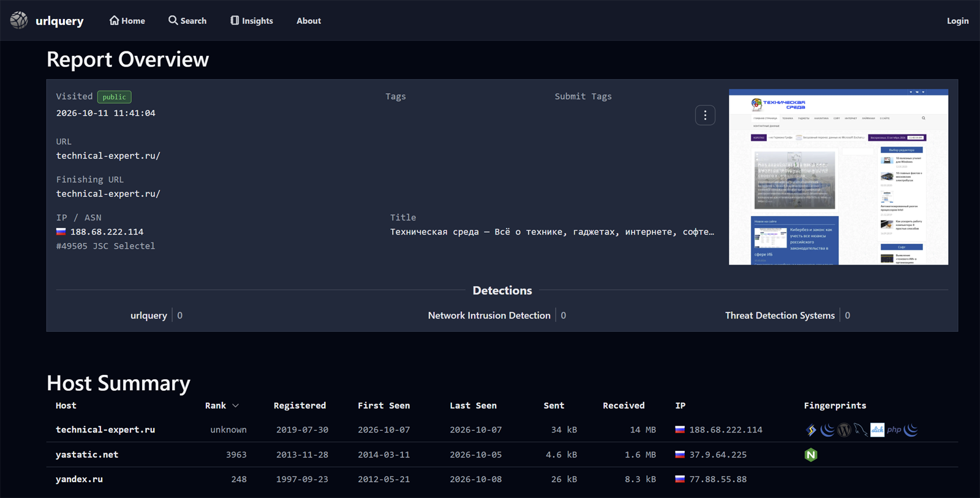Click the Registered column header
This screenshot has height=498, width=980.
(300, 406)
